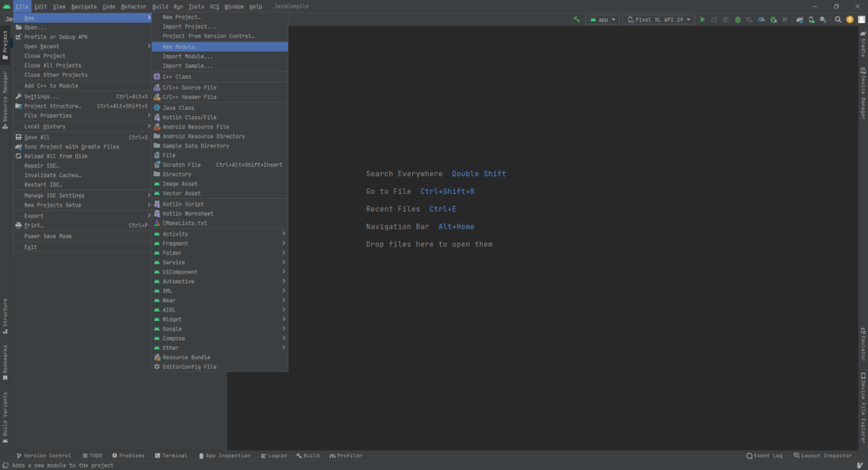Click Invalidate Caches… entry
Screen dimensions: 868x470
[82, 175]
